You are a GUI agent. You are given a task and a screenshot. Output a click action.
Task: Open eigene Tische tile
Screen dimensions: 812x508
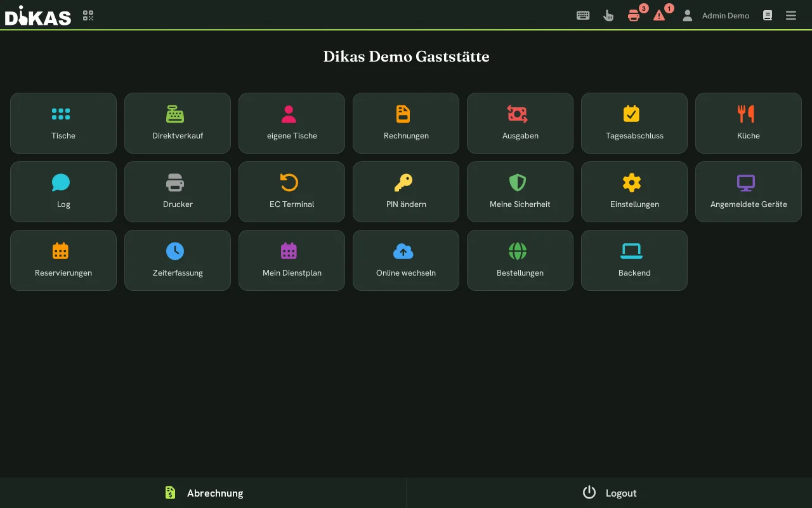click(x=292, y=123)
